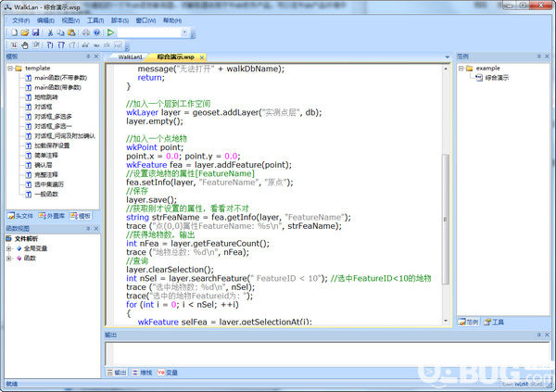Switch to the 变量 output tab
This screenshot has height=392, width=556.
point(168,373)
